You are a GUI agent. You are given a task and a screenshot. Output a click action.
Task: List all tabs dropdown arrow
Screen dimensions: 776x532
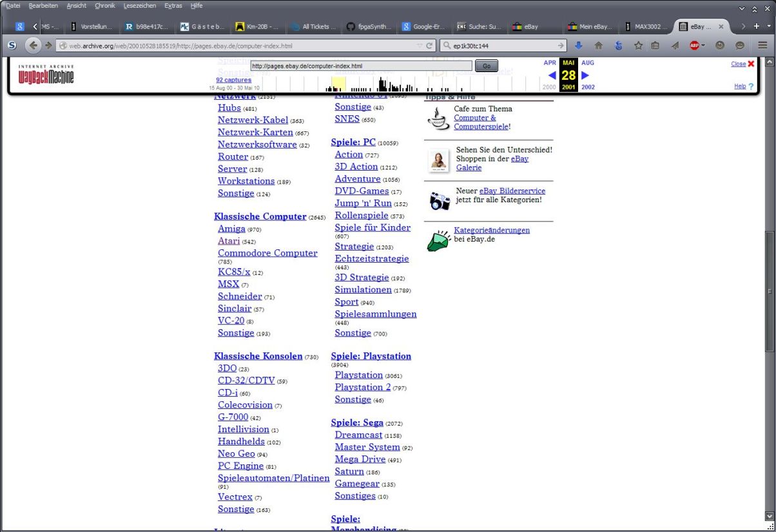pyautogui.click(x=768, y=26)
